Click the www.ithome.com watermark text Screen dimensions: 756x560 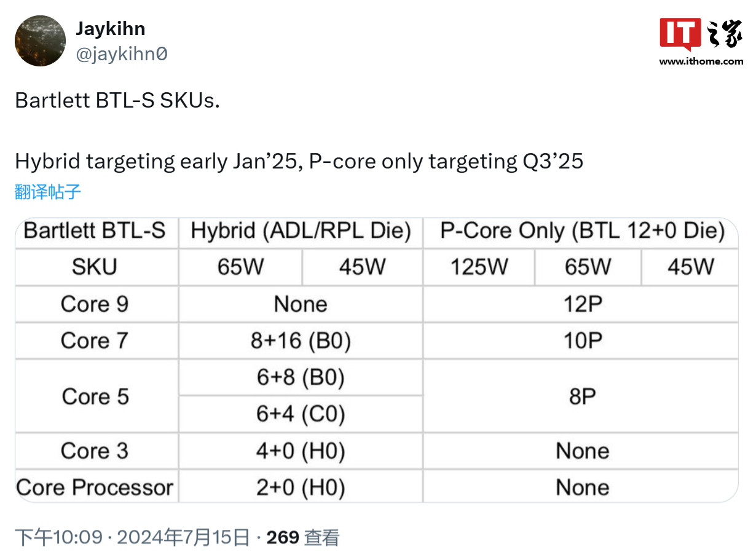[701, 61]
